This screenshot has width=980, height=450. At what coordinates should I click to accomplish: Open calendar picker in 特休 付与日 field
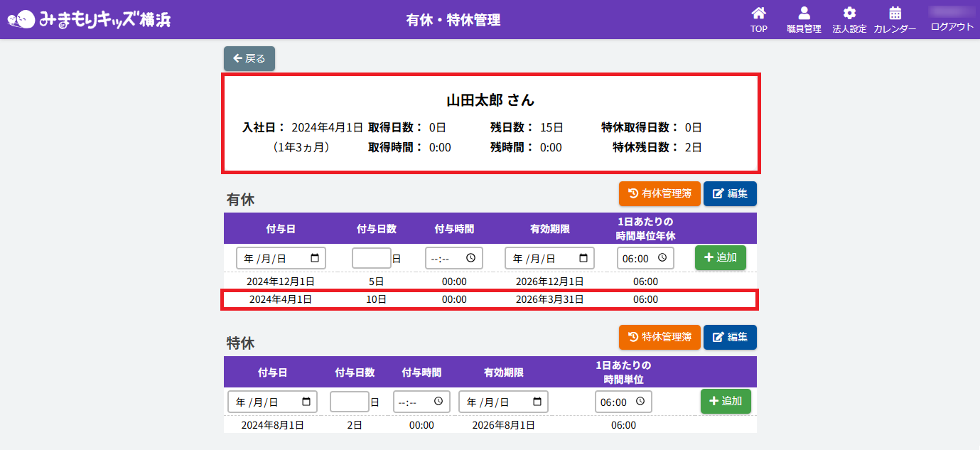click(306, 402)
